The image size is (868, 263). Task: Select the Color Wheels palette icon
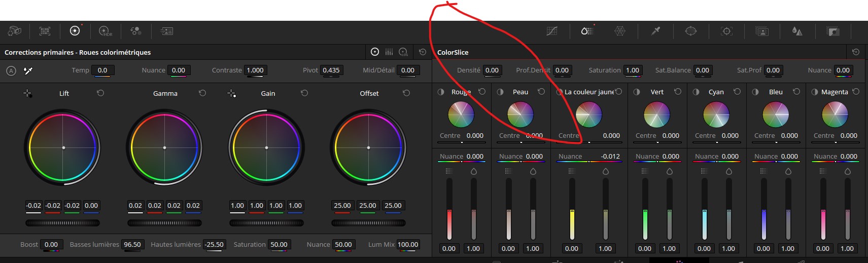[75, 31]
